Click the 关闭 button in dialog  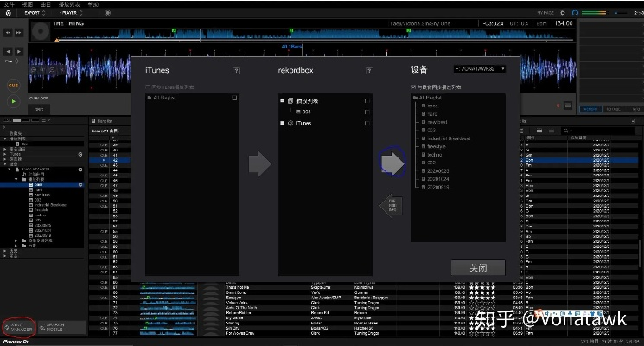point(478,267)
